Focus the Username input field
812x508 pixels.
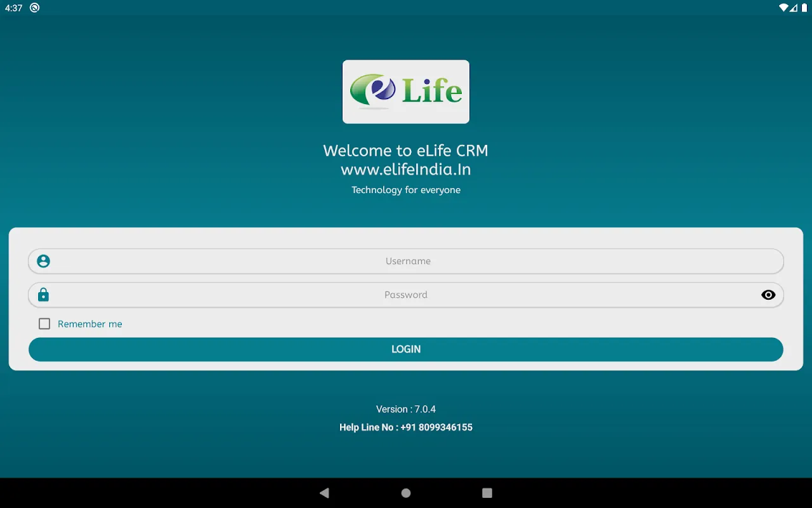[x=407, y=261]
